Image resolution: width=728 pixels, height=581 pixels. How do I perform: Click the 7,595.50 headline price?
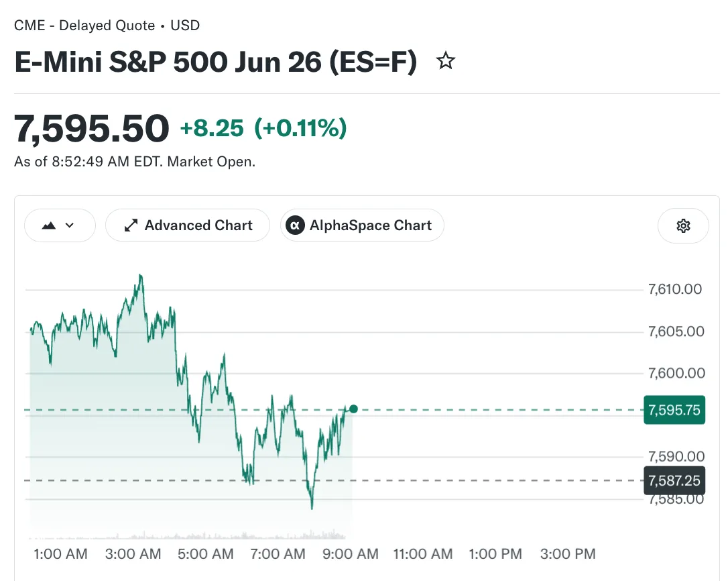(91, 128)
